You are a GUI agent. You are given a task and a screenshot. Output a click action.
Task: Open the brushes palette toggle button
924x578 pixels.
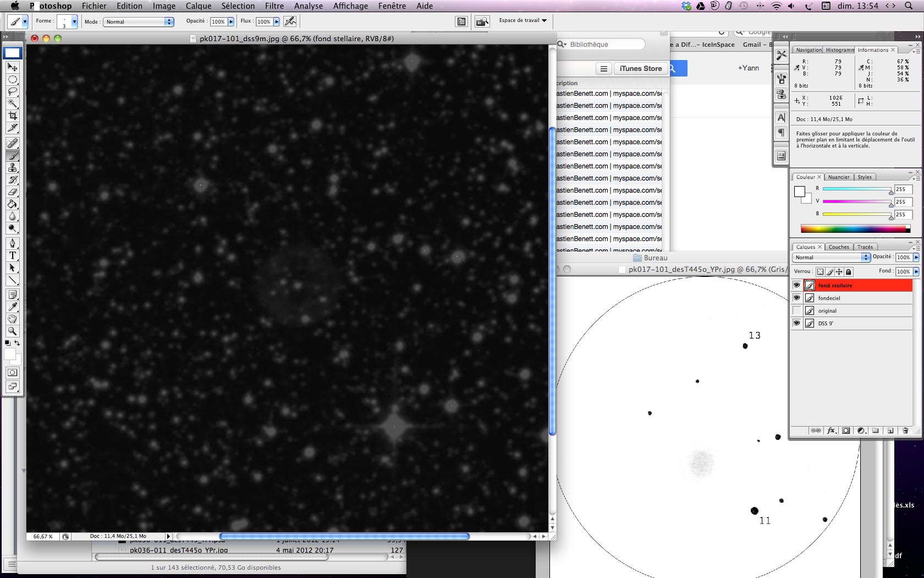click(461, 21)
